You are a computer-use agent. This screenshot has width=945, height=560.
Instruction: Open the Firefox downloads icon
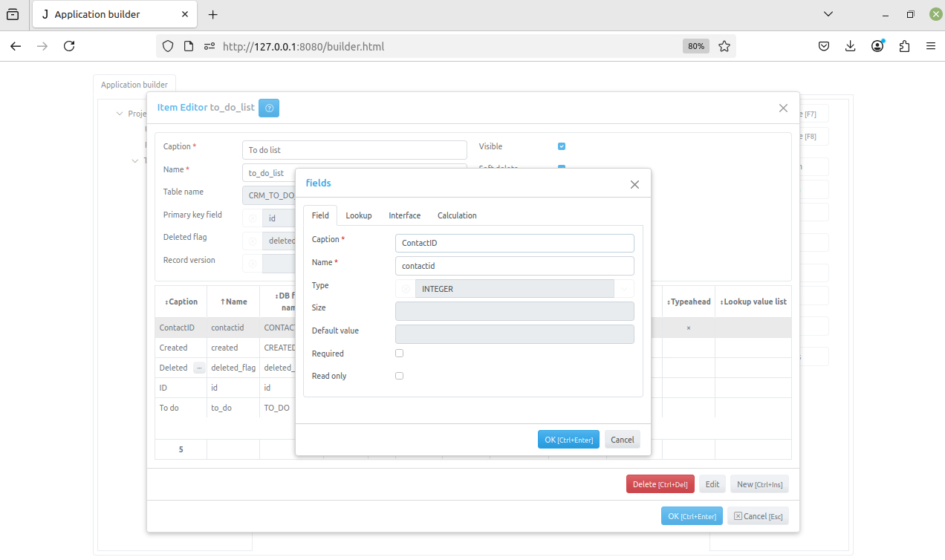tap(851, 46)
